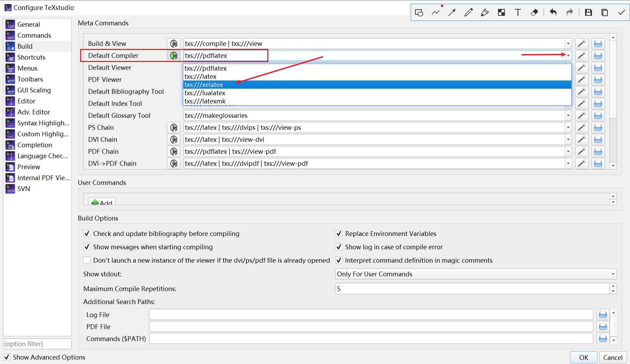Click the Cancel button

613,357
